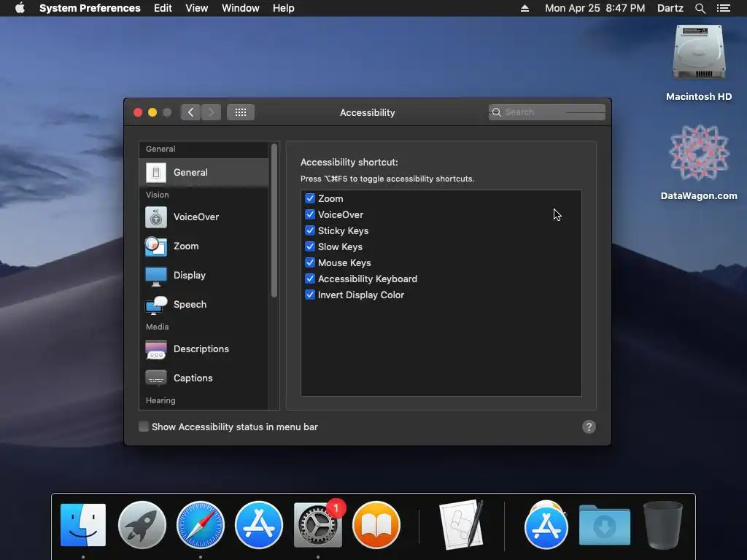The image size is (747, 560).
Task: Toggle Invert Display Color checkbox
Action: 310,295
